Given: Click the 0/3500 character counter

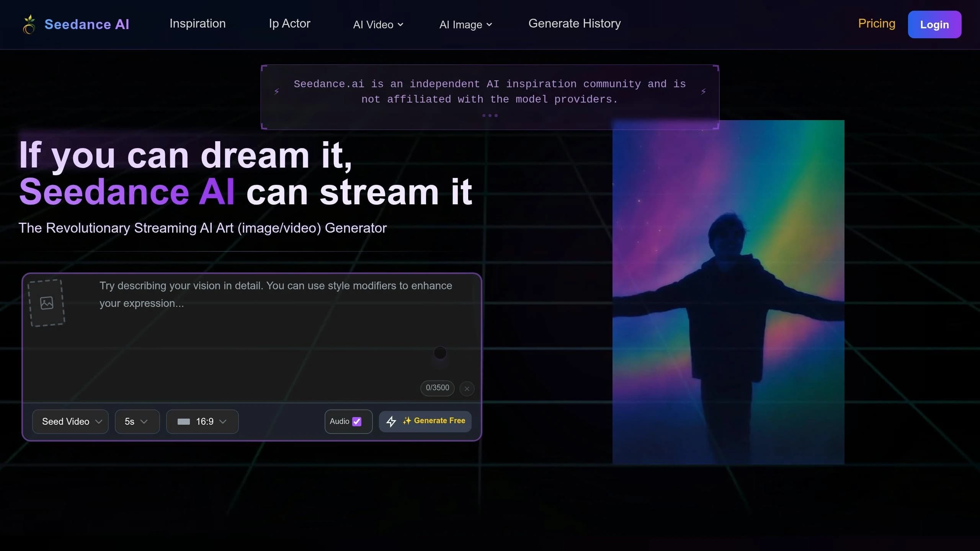Looking at the screenshot, I should pyautogui.click(x=438, y=388).
